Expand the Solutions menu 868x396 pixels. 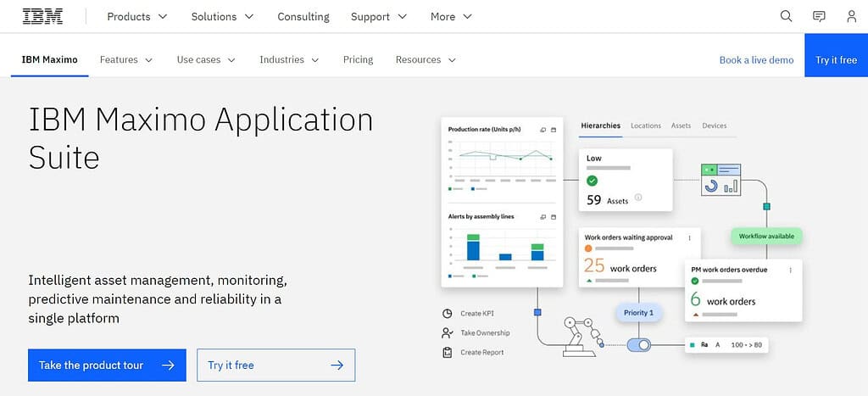[x=223, y=17]
